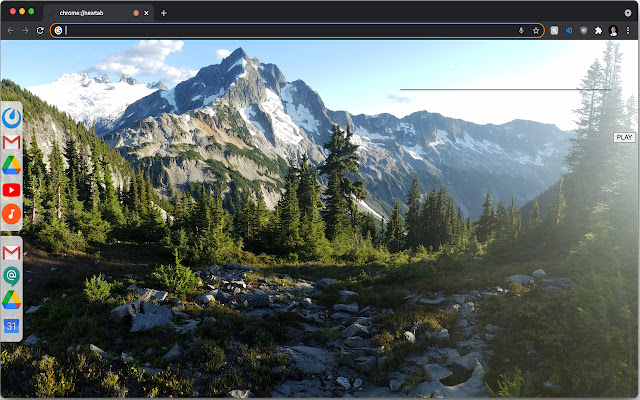640x400 pixels.
Task: Open the orange music note shortcut
Action: coord(11,214)
